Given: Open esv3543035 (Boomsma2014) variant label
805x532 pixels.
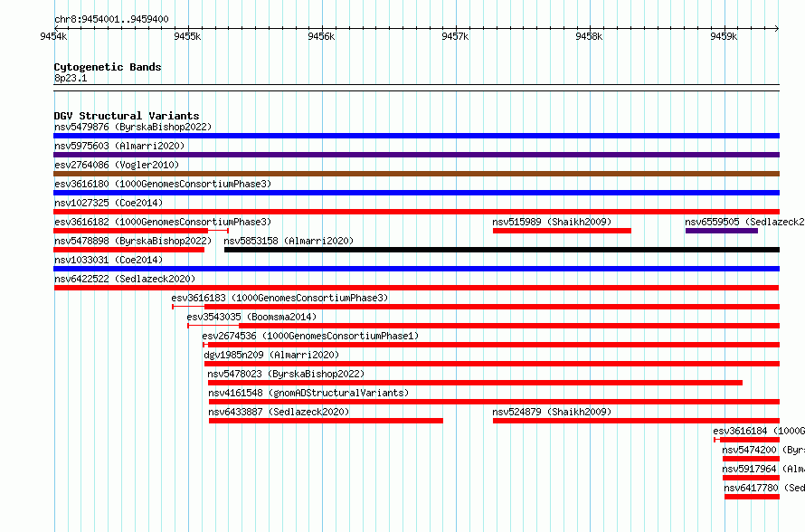Looking at the screenshot, I should 251,317.
